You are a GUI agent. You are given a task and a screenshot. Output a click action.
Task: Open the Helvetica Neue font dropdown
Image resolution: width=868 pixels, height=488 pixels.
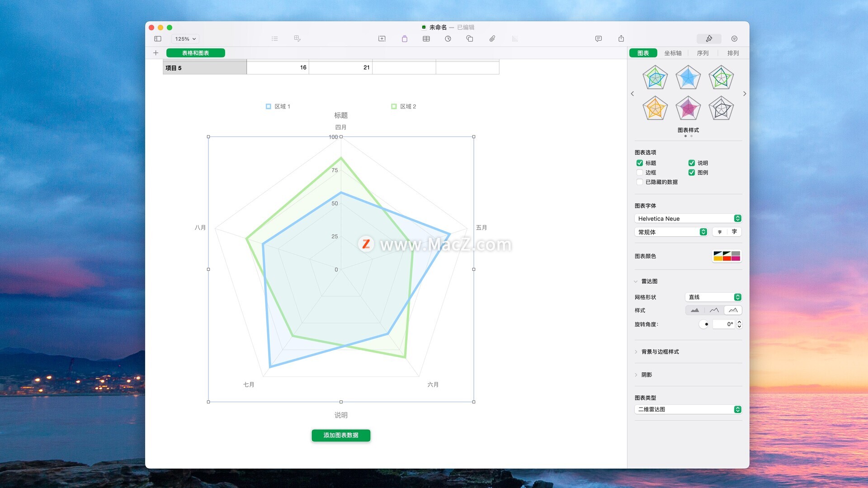688,219
